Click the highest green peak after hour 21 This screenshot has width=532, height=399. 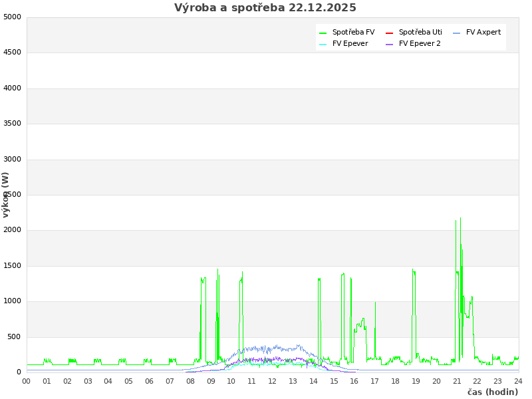point(460,219)
